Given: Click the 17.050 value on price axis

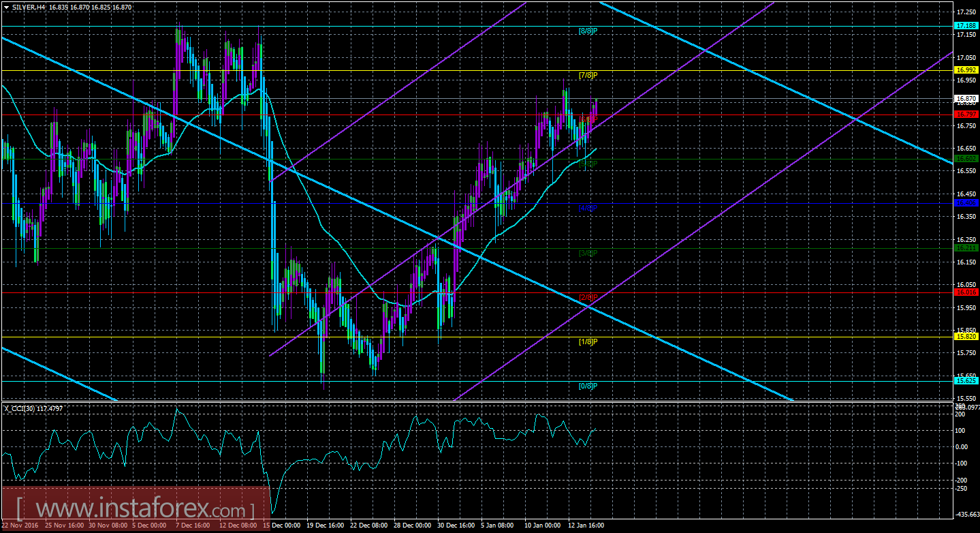Looking at the screenshot, I should [x=966, y=57].
